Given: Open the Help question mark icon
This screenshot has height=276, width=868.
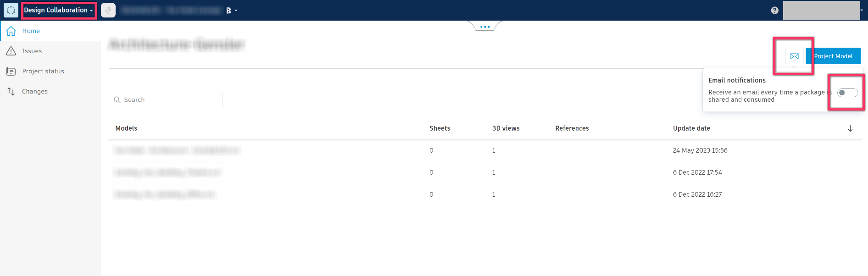Looking at the screenshot, I should point(774,10).
